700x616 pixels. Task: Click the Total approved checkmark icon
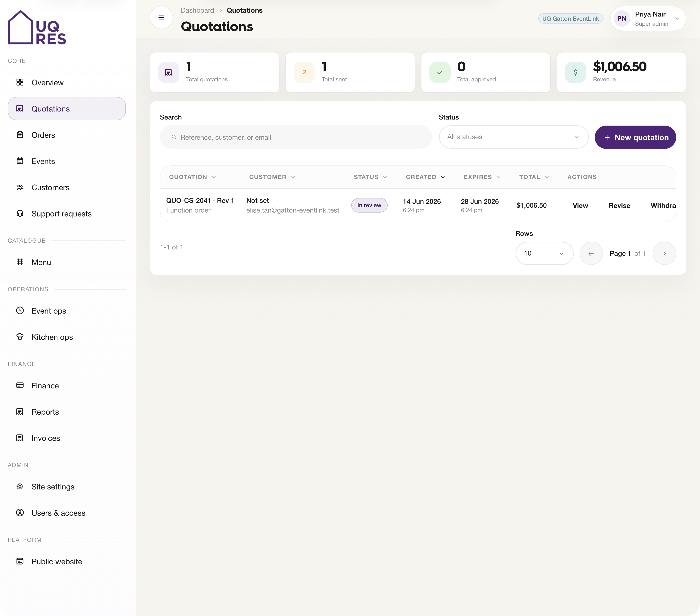pos(440,72)
